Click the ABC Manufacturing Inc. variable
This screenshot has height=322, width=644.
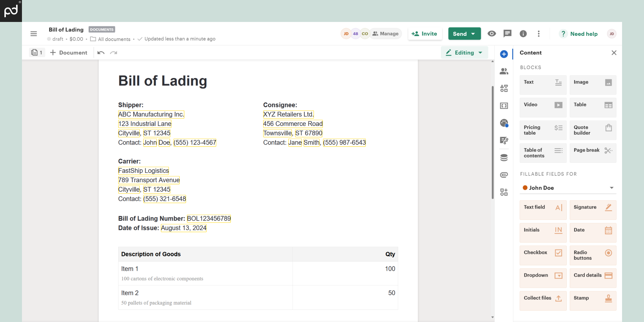[x=151, y=115]
